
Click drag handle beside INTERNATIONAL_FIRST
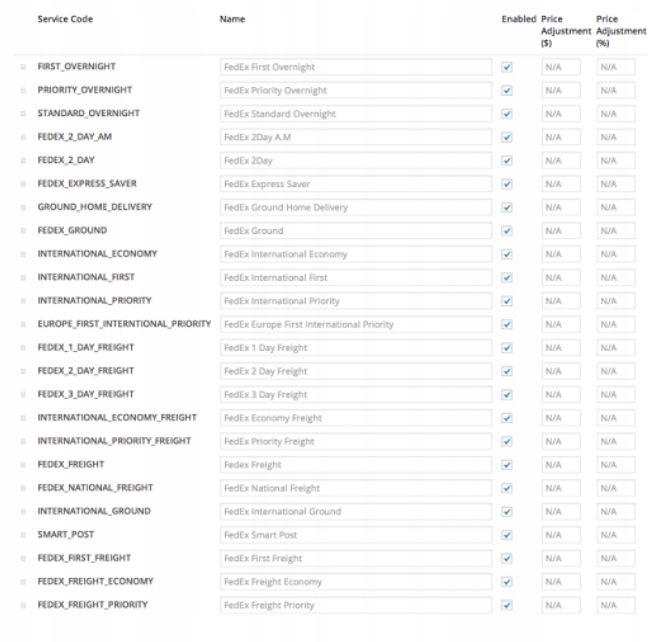22,277
